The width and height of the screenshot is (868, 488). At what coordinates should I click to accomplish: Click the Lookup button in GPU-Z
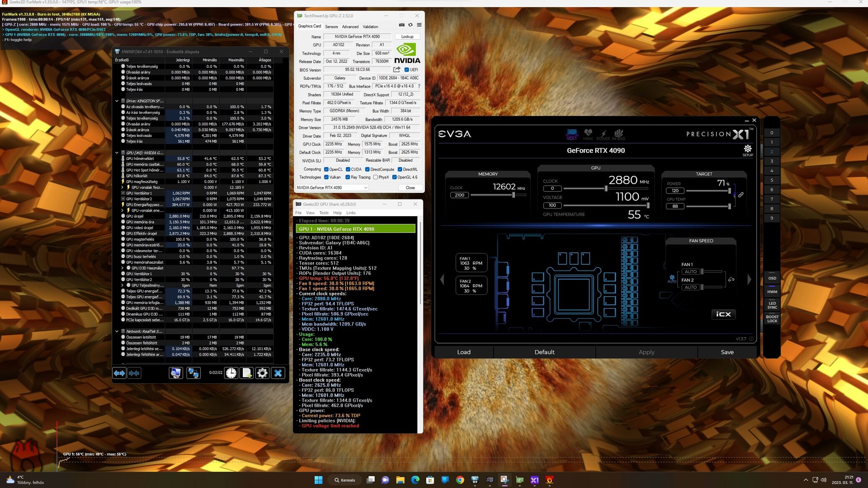click(407, 37)
